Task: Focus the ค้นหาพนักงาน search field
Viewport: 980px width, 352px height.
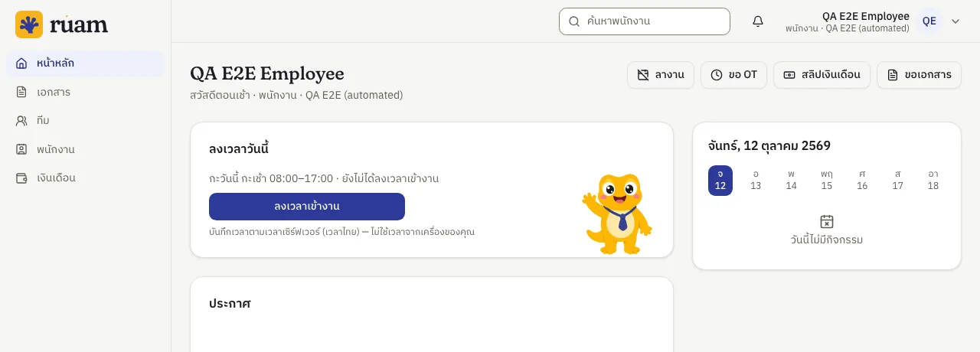Action: click(x=645, y=21)
